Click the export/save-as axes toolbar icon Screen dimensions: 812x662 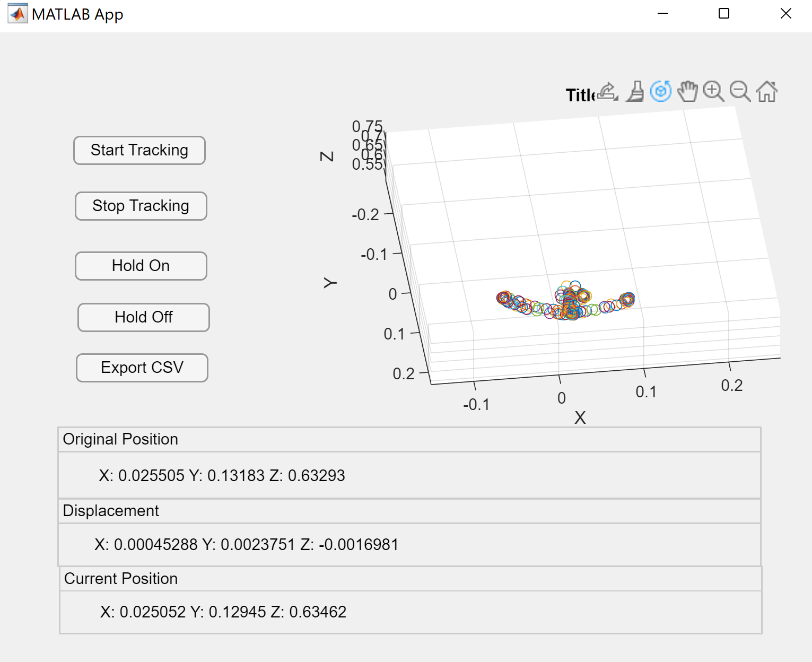pos(608,92)
